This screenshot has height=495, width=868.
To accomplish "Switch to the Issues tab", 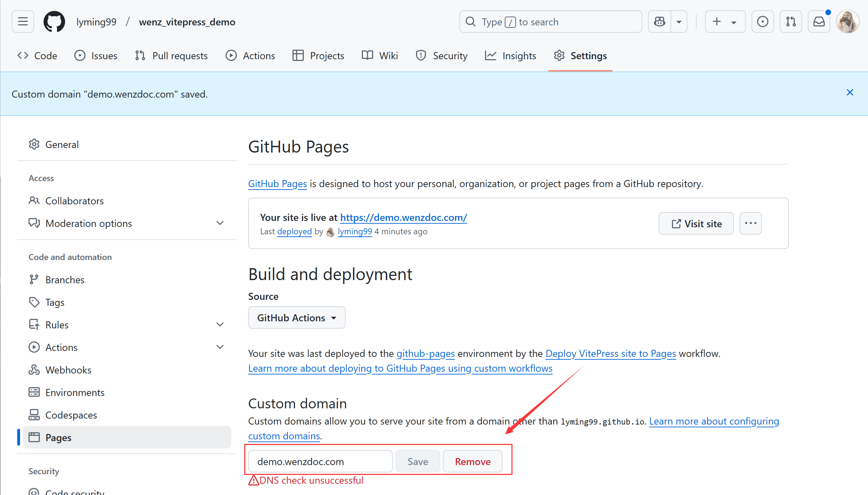I will [x=96, y=56].
